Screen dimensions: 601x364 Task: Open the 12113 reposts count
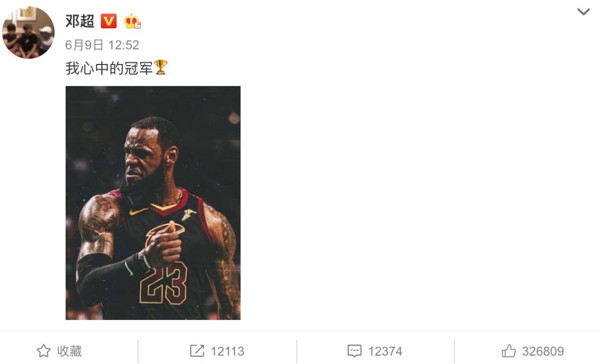227,351
